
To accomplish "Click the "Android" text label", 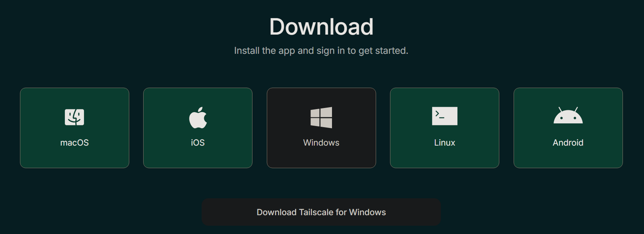I will tap(568, 143).
